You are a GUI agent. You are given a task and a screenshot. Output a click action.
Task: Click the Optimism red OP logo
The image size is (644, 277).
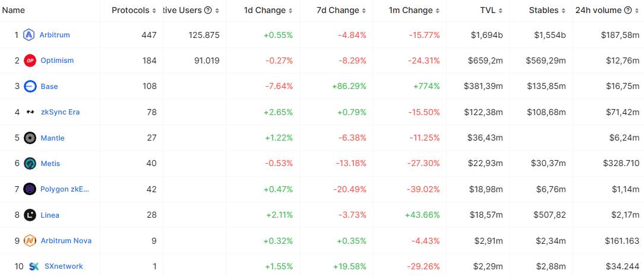tap(30, 61)
